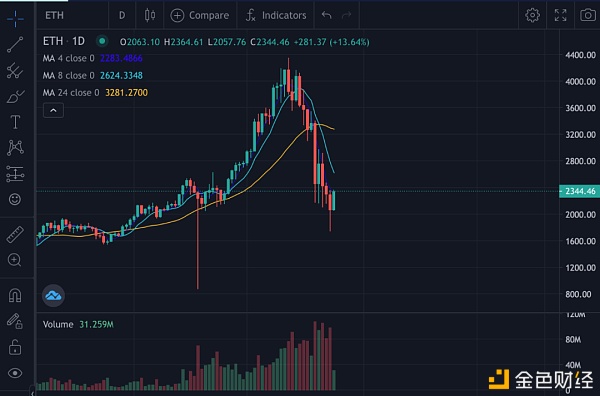Open chart settings gear icon
600x396 pixels.
tap(532, 15)
